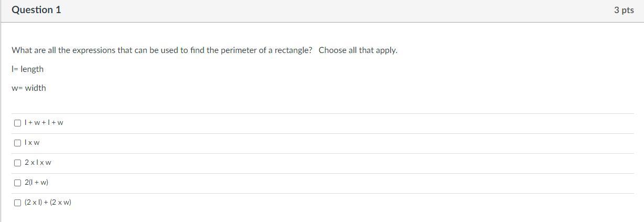This screenshot has width=644, height=222.
Task: Click the 'l x w' answer label text
Action: (x=32, y=143)
